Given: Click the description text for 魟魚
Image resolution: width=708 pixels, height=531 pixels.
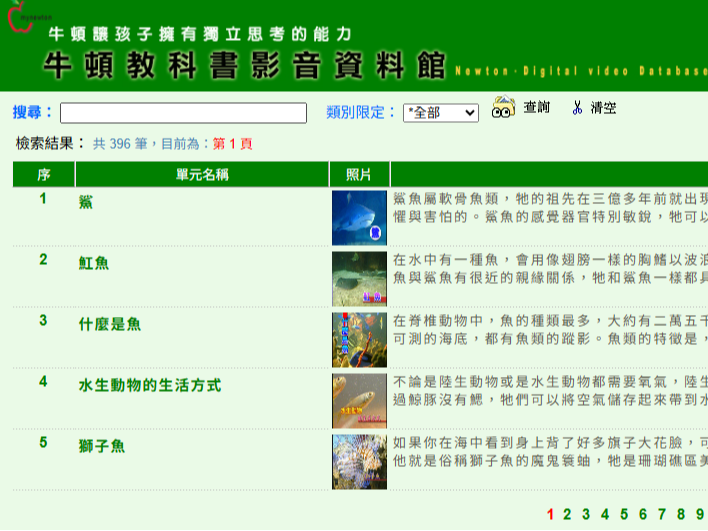Looking at the screenshot, I should (x=550, y=269).
